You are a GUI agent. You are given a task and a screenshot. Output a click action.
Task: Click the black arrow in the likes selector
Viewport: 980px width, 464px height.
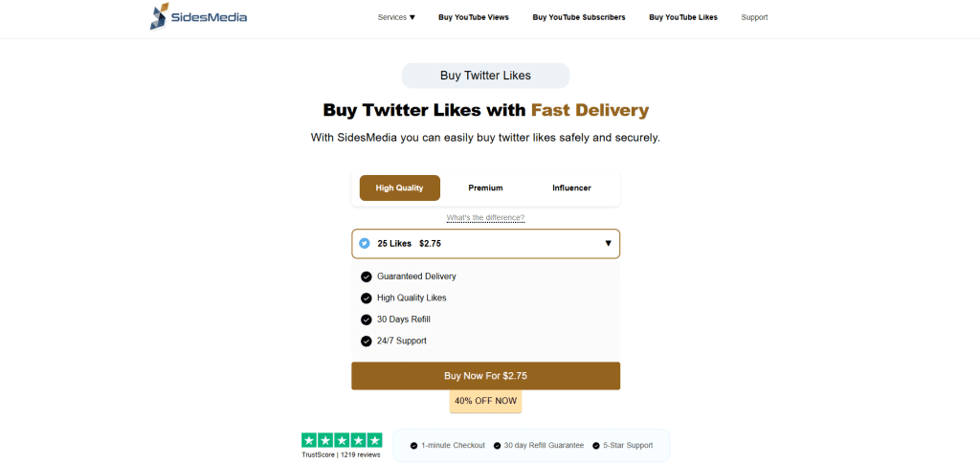tap(608, 244)
